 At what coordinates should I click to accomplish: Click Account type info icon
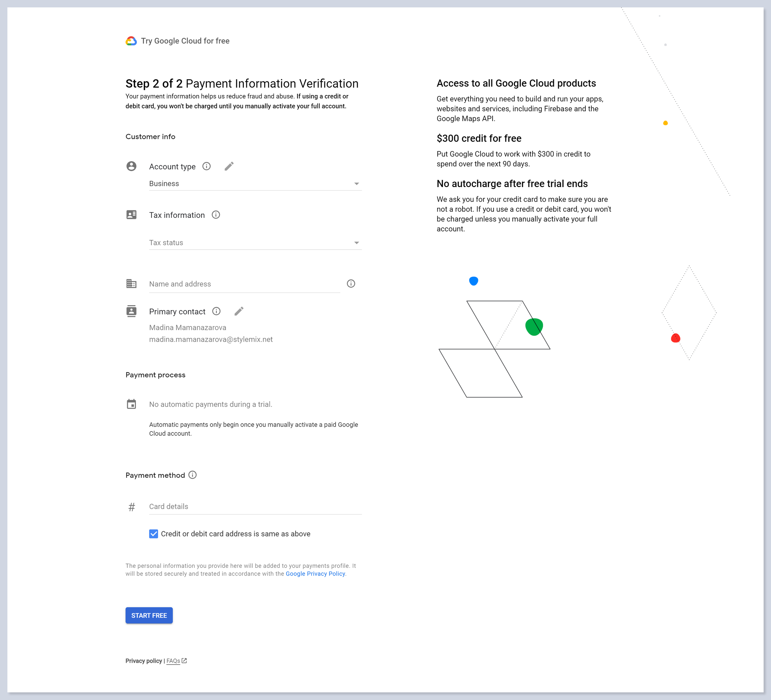[206, 166]
